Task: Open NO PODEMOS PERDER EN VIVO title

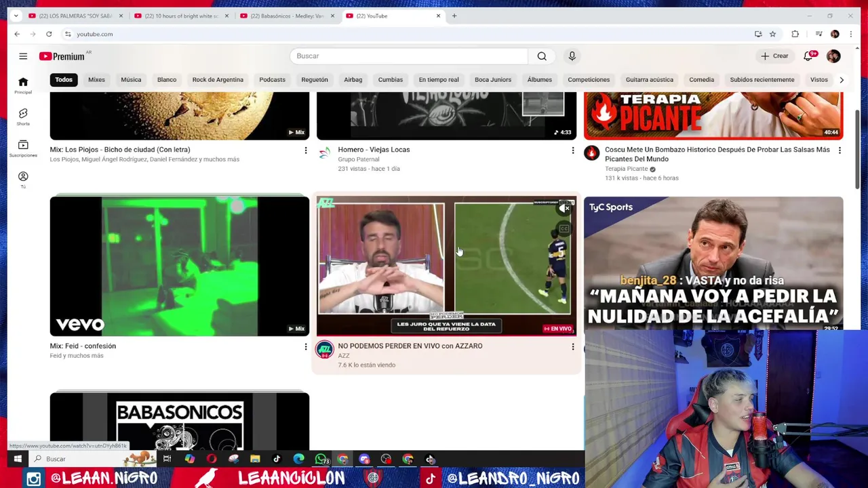Action: [410, 346]
